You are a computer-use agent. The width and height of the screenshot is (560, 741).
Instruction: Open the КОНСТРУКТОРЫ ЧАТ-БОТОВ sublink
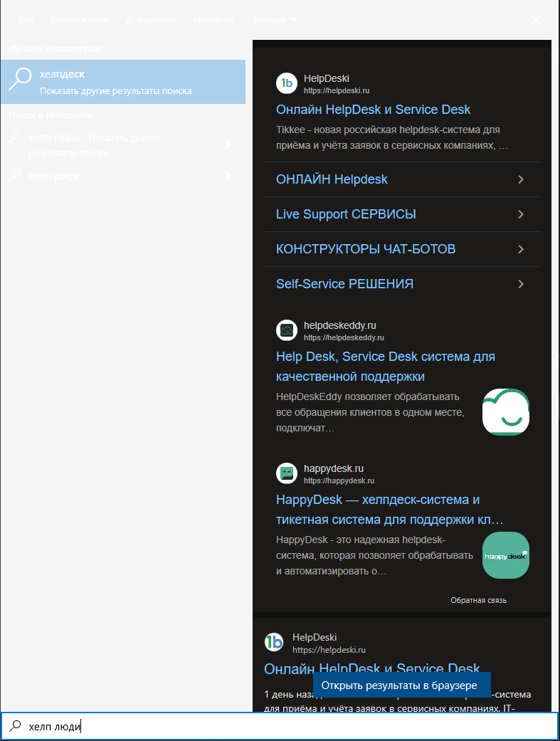[x=366, y=249]
